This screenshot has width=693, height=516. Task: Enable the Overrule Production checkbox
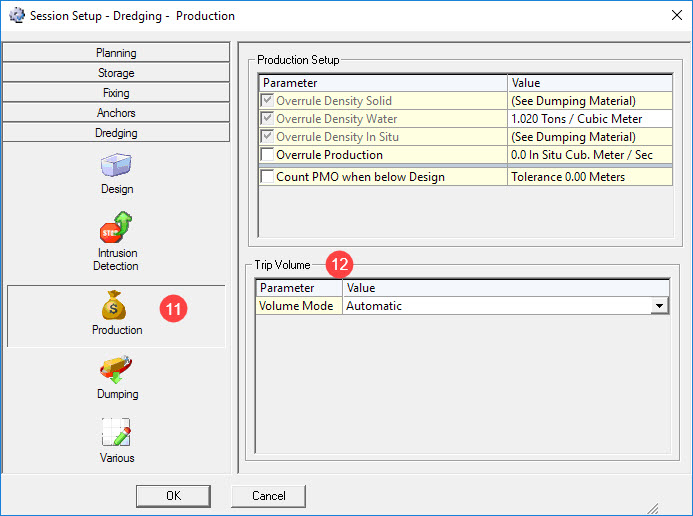click(267, 155)
